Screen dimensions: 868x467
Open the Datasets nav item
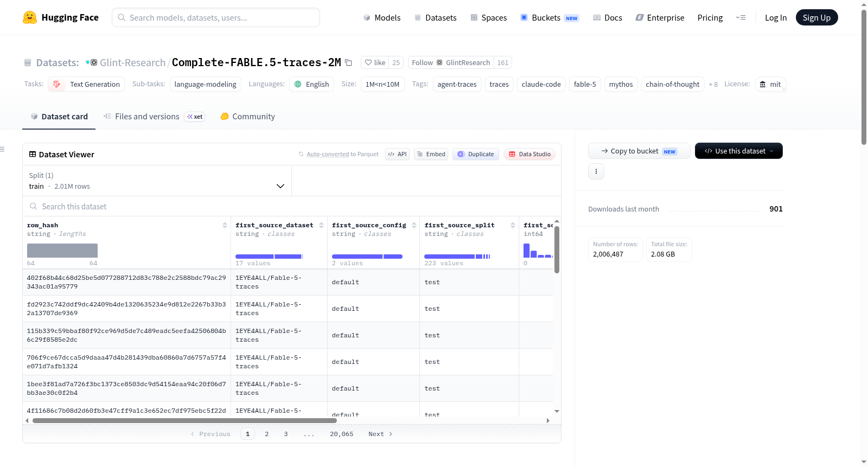pyautogui.click(x=435, y=17)
